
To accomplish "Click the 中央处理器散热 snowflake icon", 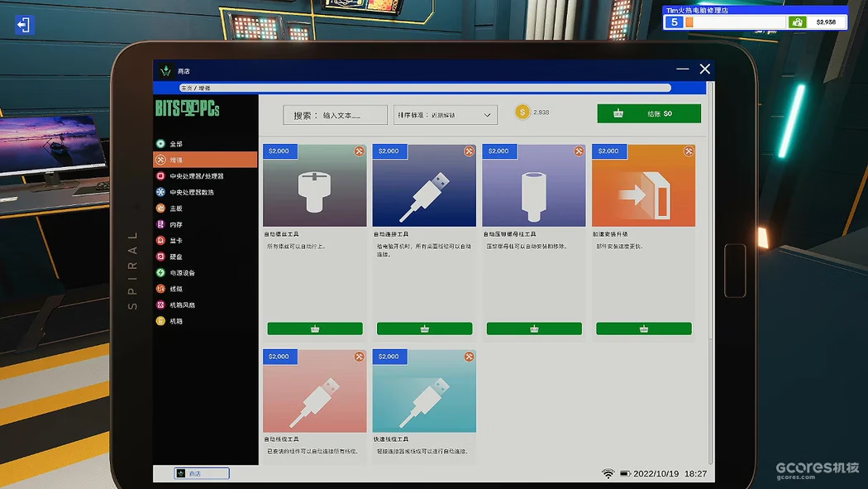I will 160,192.
